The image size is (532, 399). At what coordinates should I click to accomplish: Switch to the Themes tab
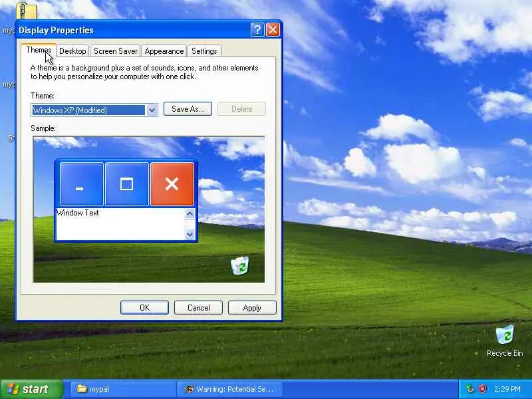(x=39, y=51)
